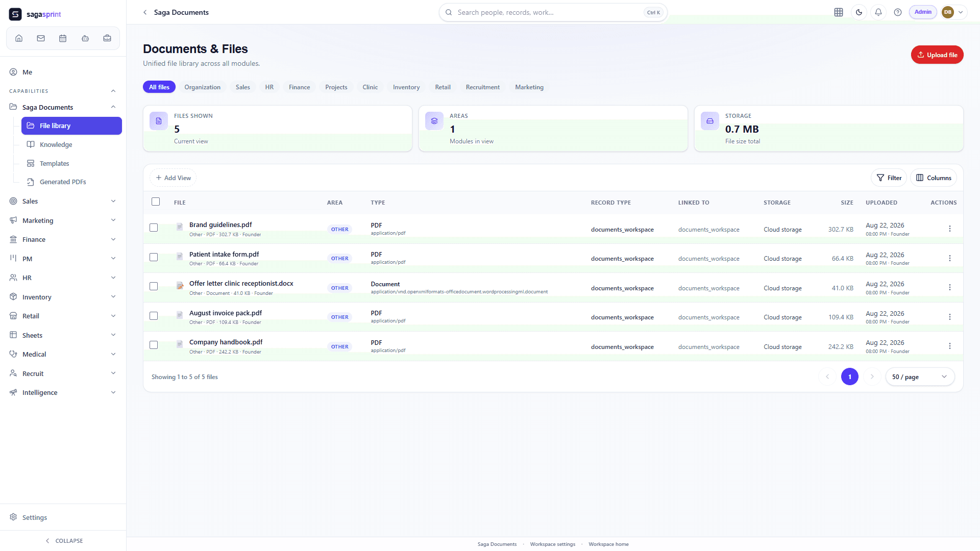Open the mail icon in sidebar toolbar

coord(41,38)
